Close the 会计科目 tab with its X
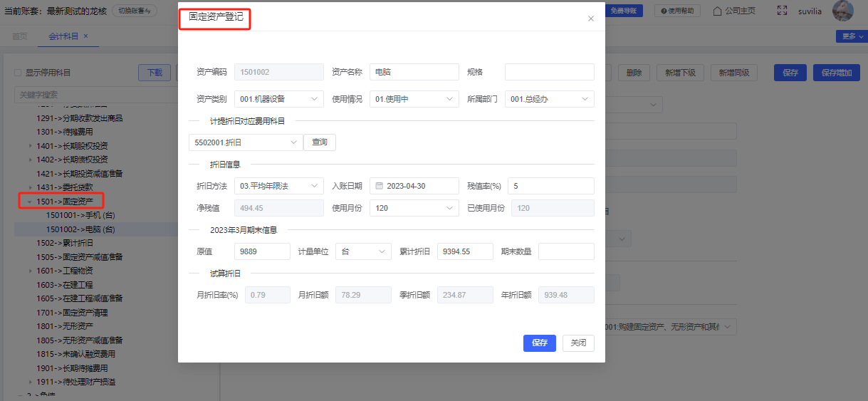The width and height of the screenshot is (868, 401). click(85, 36)
